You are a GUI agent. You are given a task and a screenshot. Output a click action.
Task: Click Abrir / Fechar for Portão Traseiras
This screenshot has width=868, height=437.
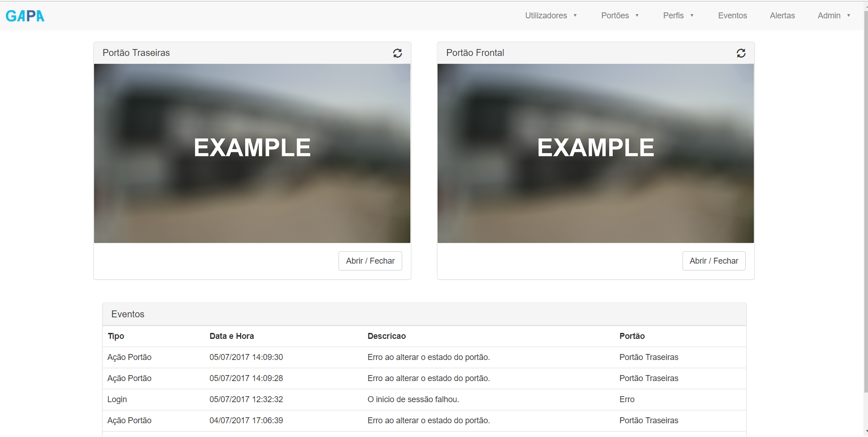pyautogui.click(x=370, y=261)
